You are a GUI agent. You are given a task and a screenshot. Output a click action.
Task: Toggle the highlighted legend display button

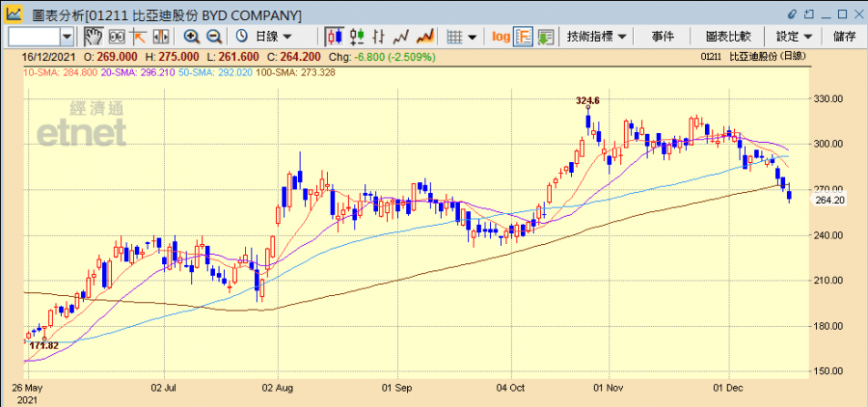524,37
